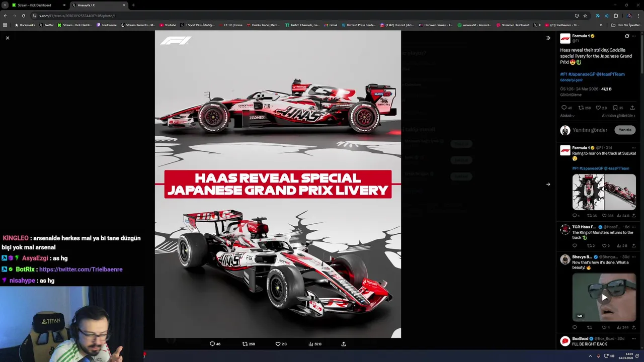Repost the Suzuka reply showing 38
This screenshot has height=362, width=644.
(589, 216)
